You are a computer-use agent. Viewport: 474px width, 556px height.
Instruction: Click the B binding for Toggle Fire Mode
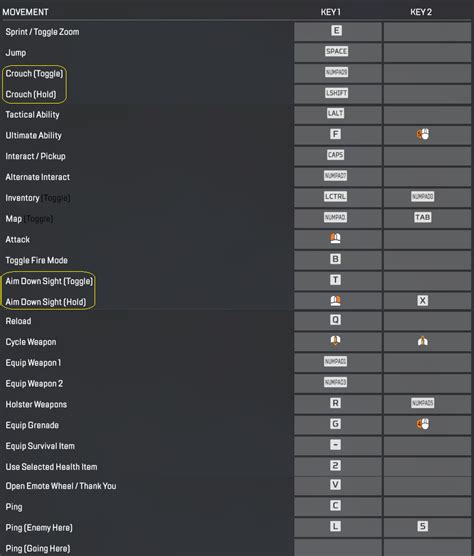tap(335, 259)
